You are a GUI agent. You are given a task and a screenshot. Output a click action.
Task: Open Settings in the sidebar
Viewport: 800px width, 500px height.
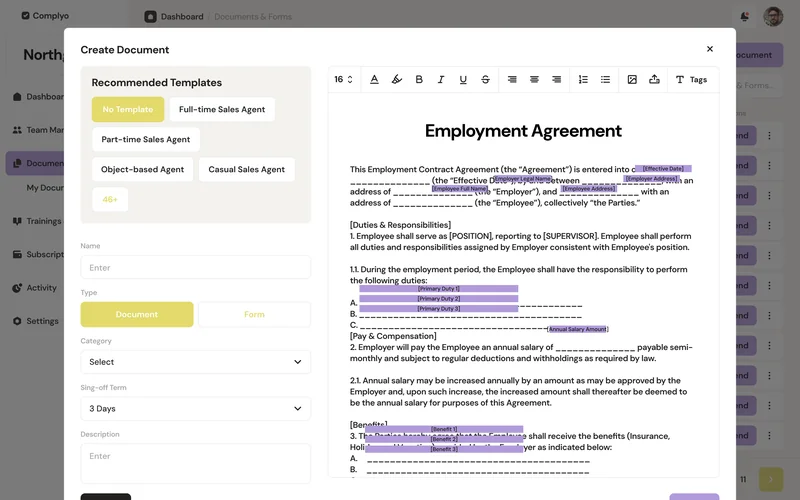pyautogui.click(x=36, y=321)
